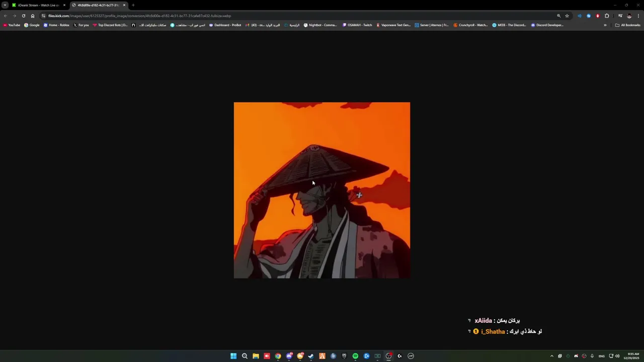This screenshot has height=362, width=644.
Task: Bookmark this page with the star icon
Action: tap(567, 16)
